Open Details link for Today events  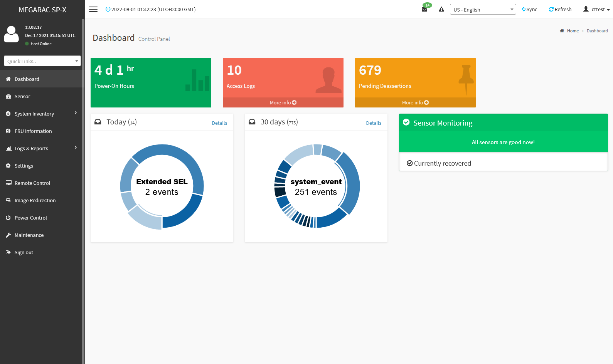pyautogui.click(x=219, y=123)
